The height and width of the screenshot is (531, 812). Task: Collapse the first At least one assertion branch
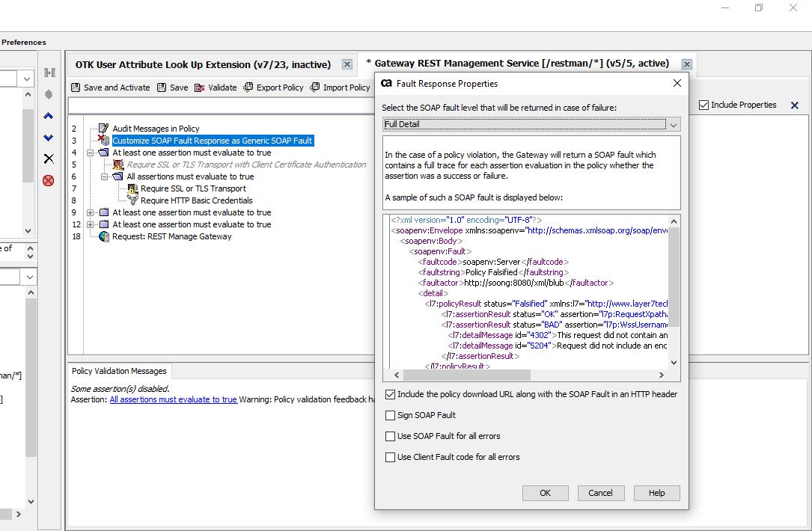pos(89,151)
